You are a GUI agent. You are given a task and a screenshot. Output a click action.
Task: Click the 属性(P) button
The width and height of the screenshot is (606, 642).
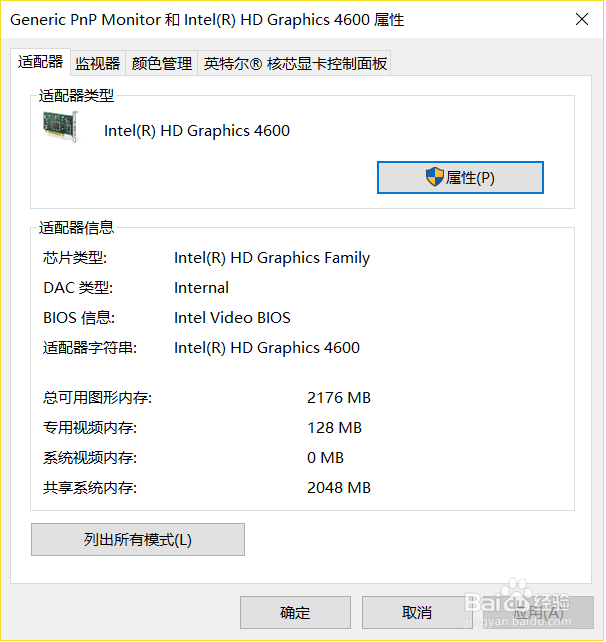[x=460, y=177]
